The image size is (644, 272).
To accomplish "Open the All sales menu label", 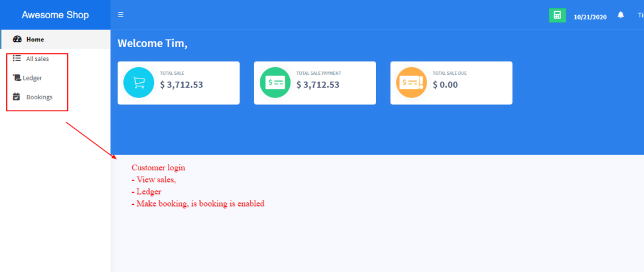I will (37, 58).
